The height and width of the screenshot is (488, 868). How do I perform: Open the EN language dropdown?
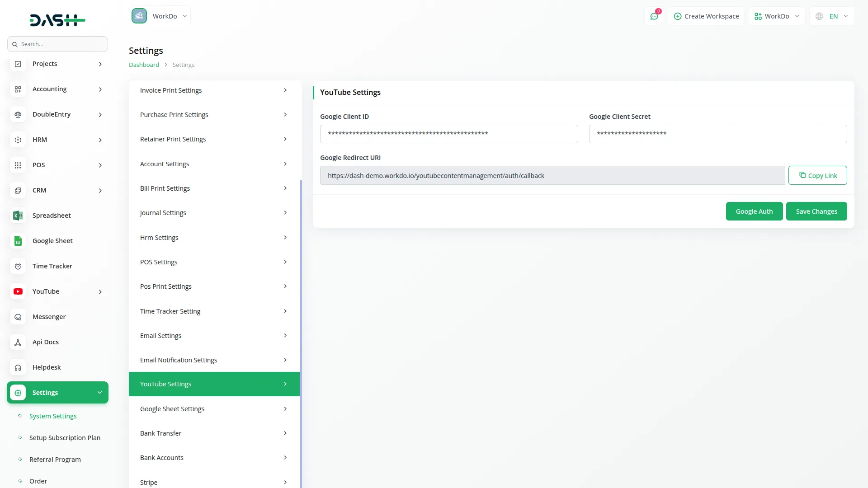tap(831, 16)
